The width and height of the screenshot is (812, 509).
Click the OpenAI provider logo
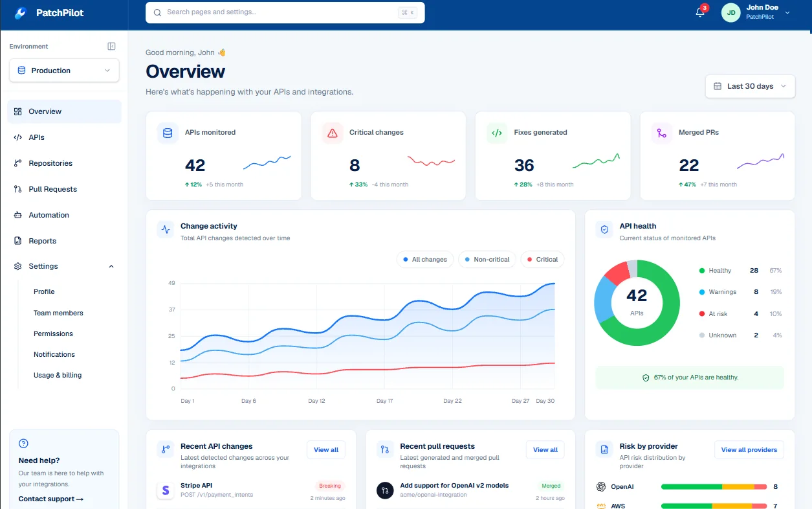[601, 486]
